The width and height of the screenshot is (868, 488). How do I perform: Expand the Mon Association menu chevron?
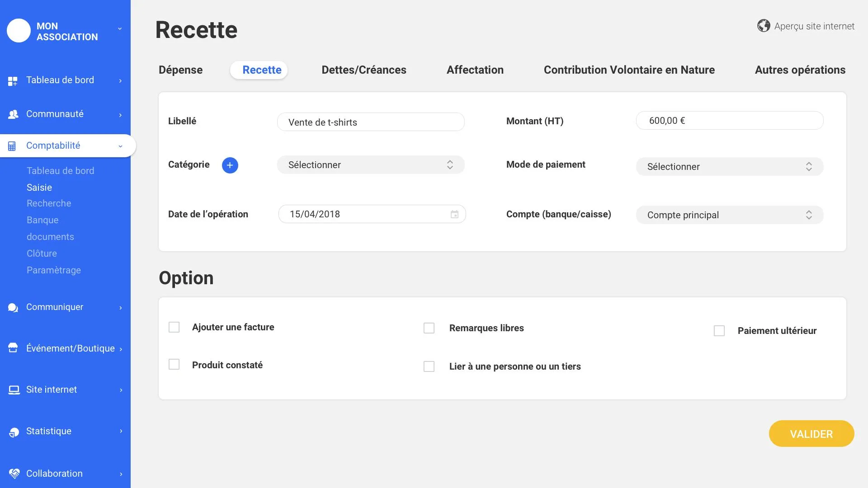click(x=120, y=28)
